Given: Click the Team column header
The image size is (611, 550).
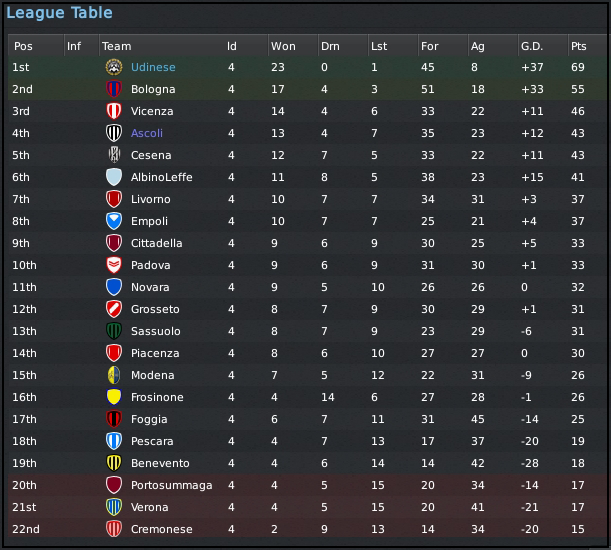Looking at the screenshot, I should coord(117,46).
